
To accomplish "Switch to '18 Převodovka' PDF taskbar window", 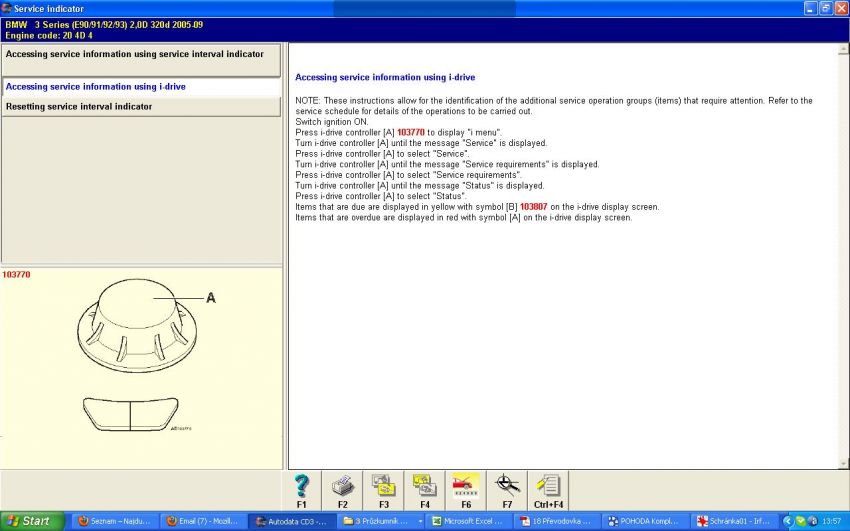I will (557, 521).
